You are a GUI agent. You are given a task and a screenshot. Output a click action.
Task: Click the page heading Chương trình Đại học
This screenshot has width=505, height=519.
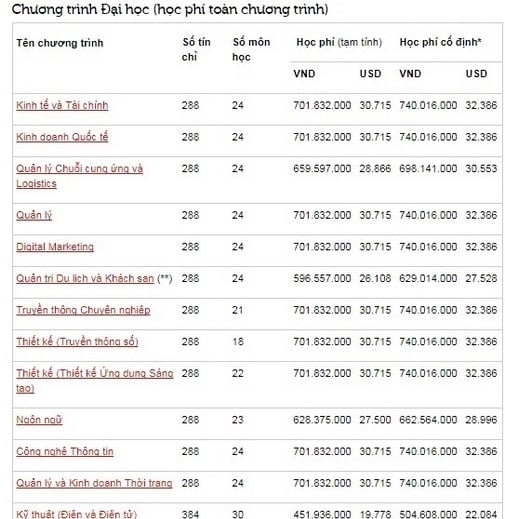[x=170, y=9]
